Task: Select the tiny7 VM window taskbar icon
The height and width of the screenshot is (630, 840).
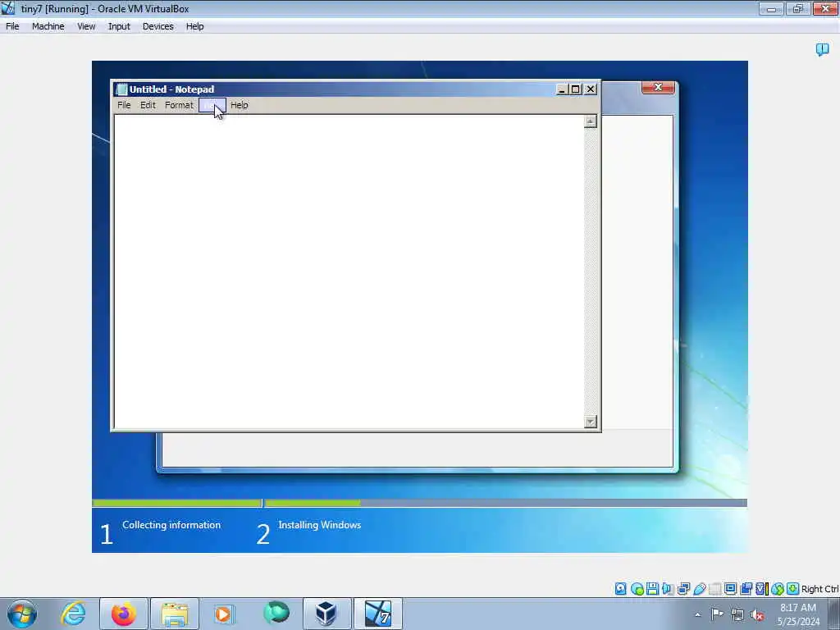Action: [x=377, y=614]
